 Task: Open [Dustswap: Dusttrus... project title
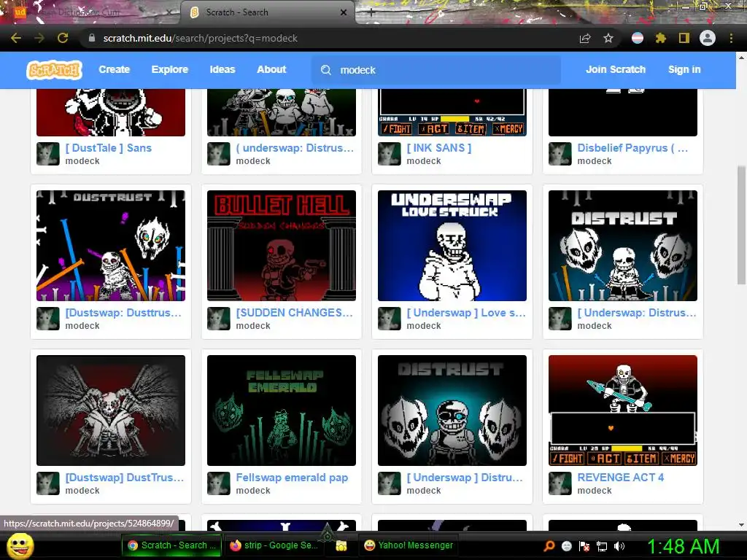tap(123, 313)
